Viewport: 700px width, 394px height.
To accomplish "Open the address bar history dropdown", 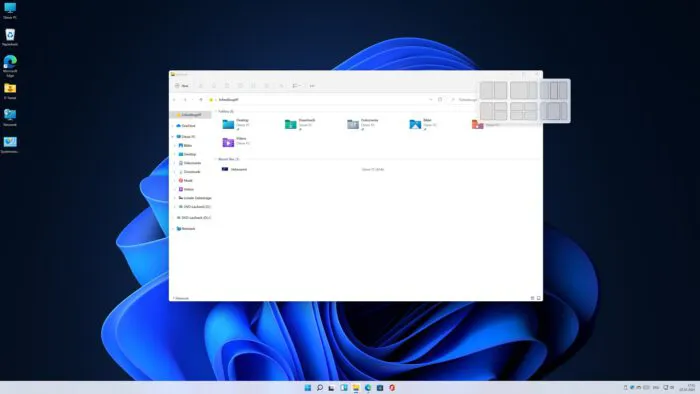I will 430,100.
